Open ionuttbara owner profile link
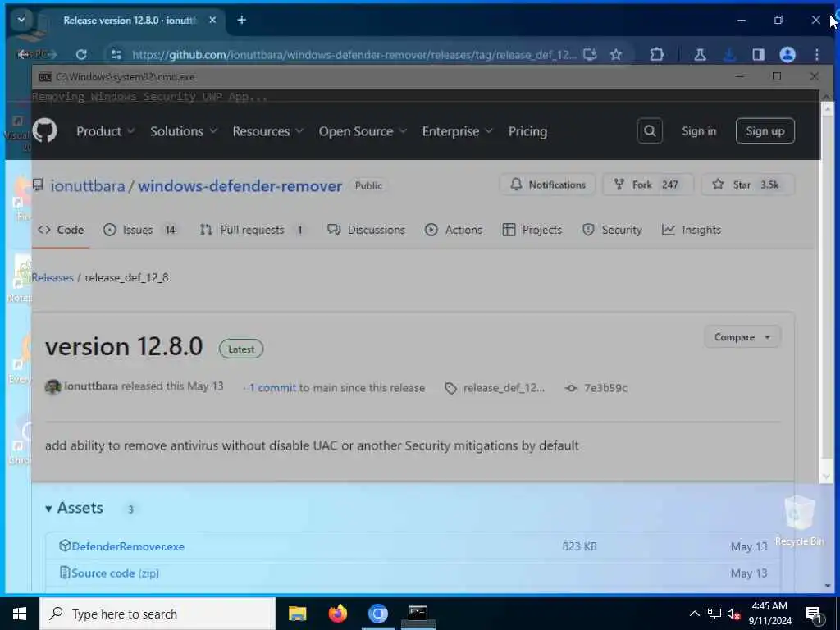 (88, 186)
